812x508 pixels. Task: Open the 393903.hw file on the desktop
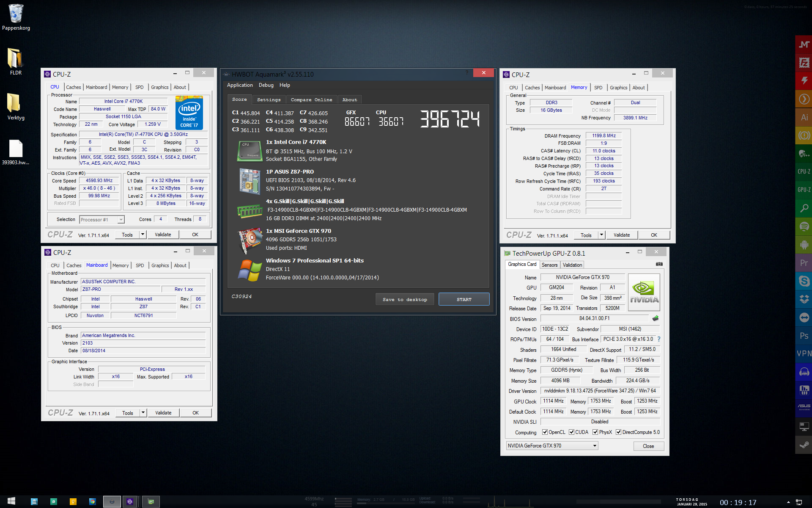coord(16,152)
